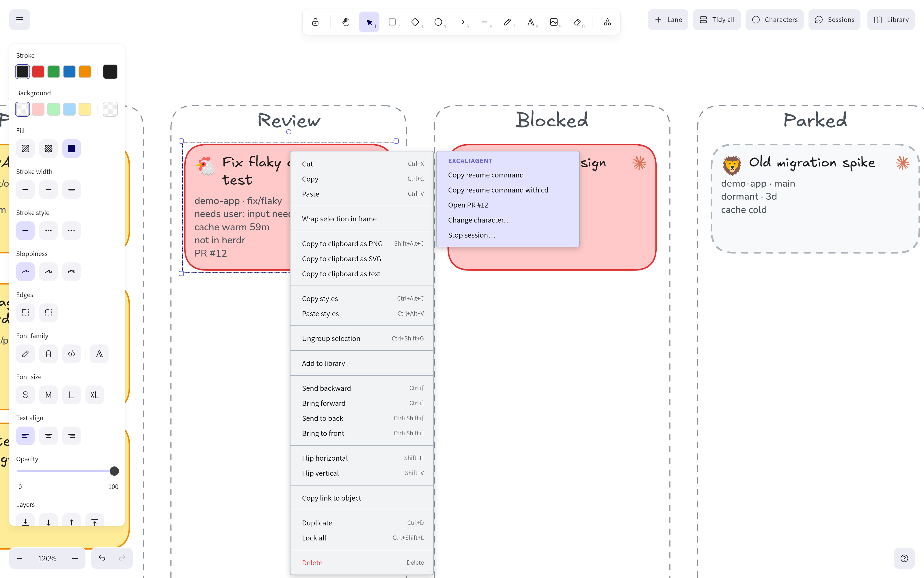This screenshot has height=578, width=924.
Task: Select the Diamond shape tool
Action: [x=415, y=22]
